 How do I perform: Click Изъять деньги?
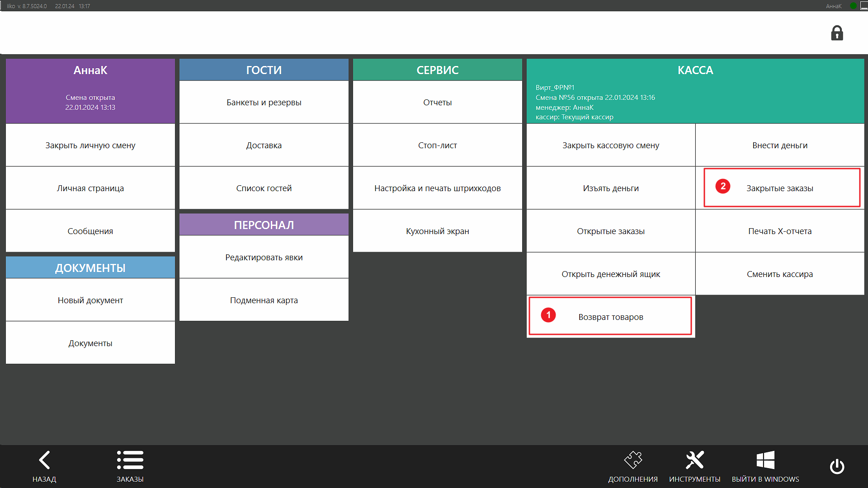(x=611, y=188)
